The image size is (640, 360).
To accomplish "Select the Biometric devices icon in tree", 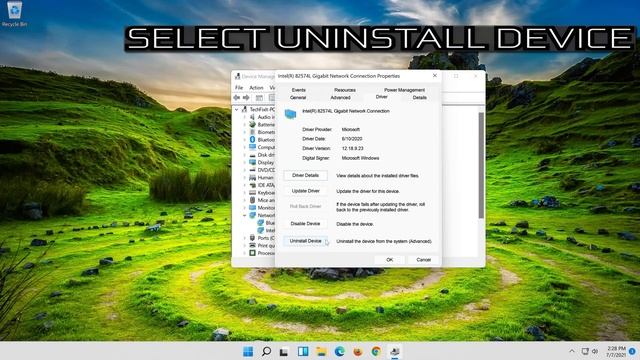I will click(253, 132).
